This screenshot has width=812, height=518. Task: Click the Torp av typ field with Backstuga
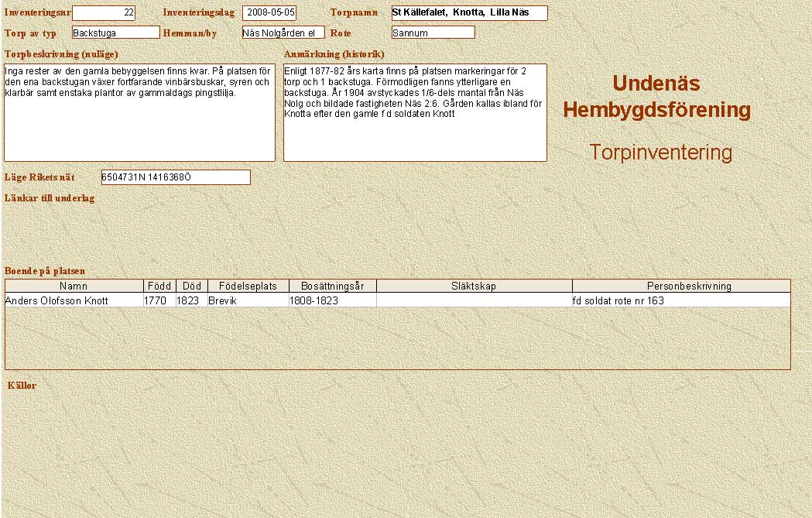coord(115,33)
